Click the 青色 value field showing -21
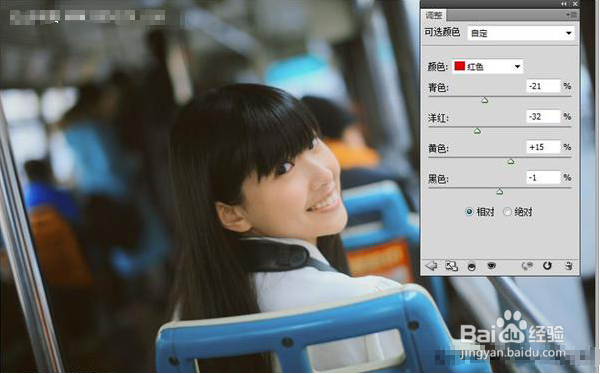The image size is (600, 374). pyautogui.click(x=543, y=86)
